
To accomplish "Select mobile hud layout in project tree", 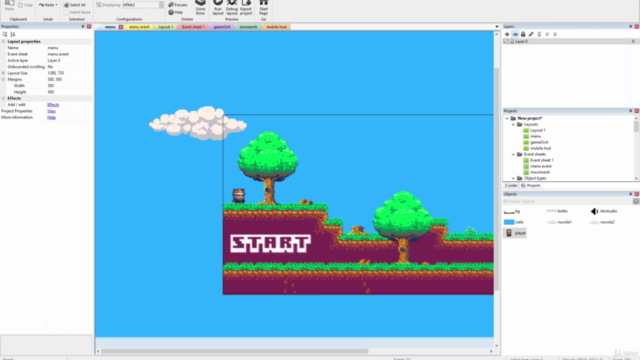I will click(x=540, y=149).
